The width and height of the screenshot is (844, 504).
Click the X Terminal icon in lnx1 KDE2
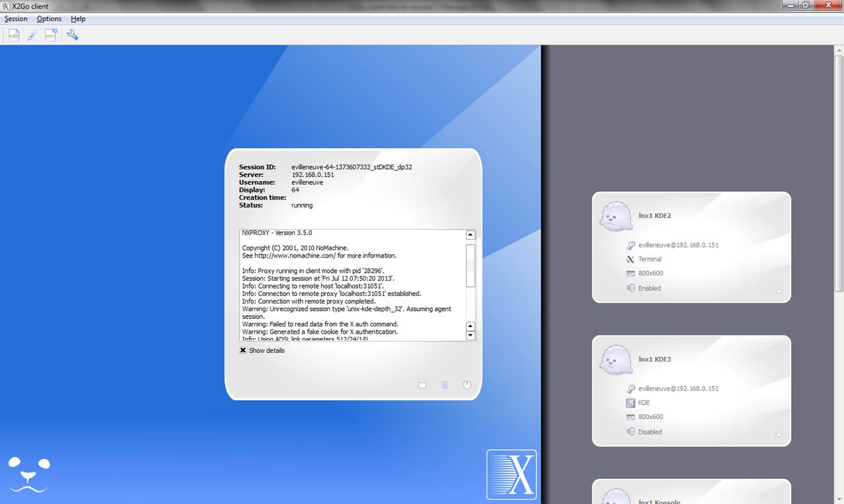(x=631, y=260)
